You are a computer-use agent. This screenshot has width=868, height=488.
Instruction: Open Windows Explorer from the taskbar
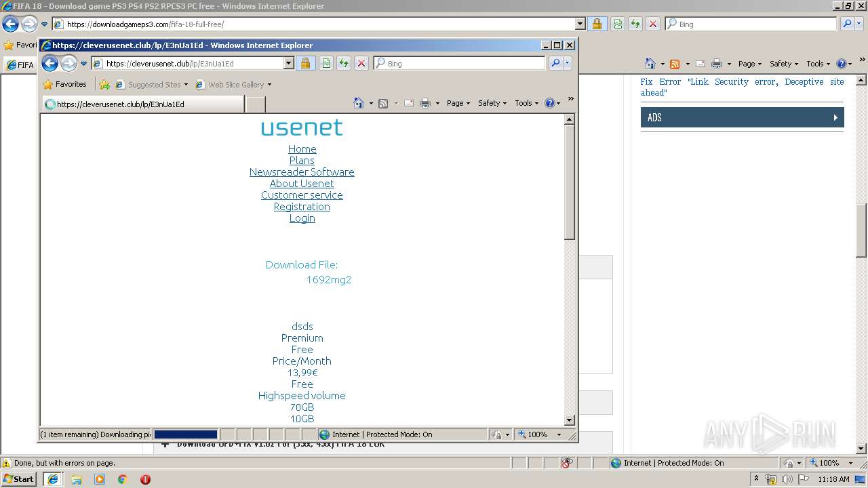click(77, 479)
